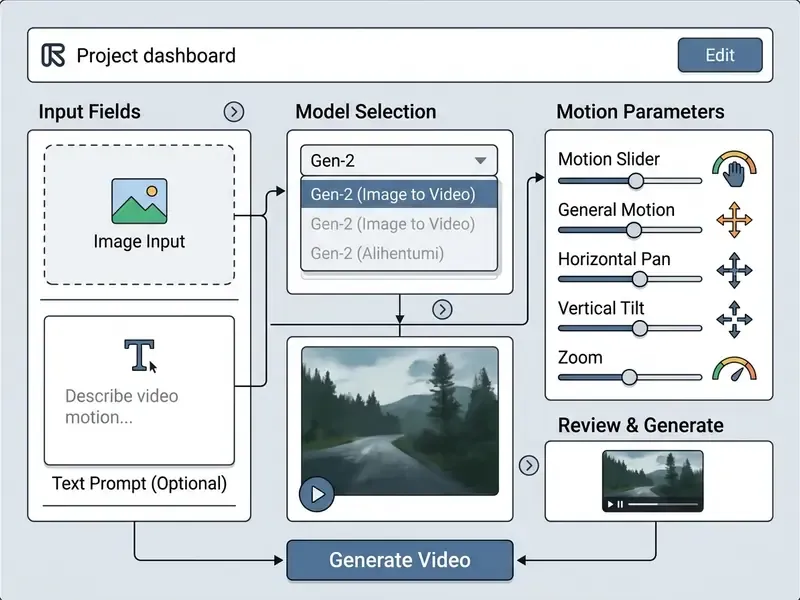
Task: Click the Describe video motion text field
Action: [x=139, y=390]
